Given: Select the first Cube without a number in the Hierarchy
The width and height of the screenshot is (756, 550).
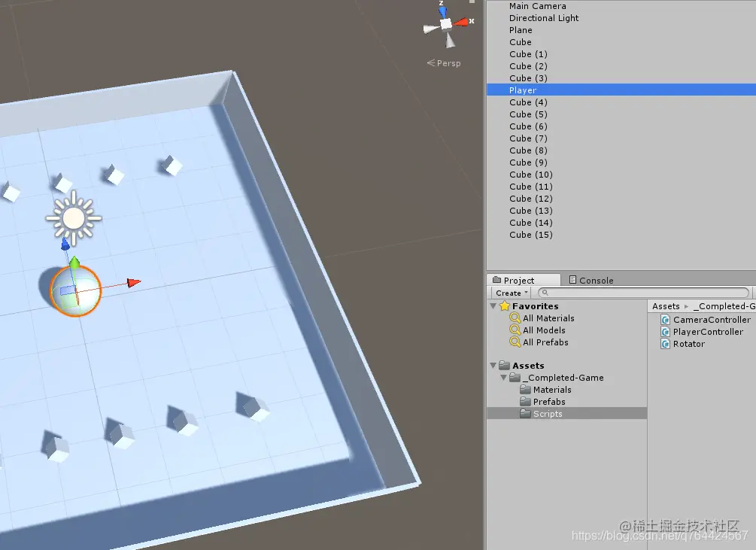Looking at the screenshot, I should pyautogui.click(x=621, y=42).
